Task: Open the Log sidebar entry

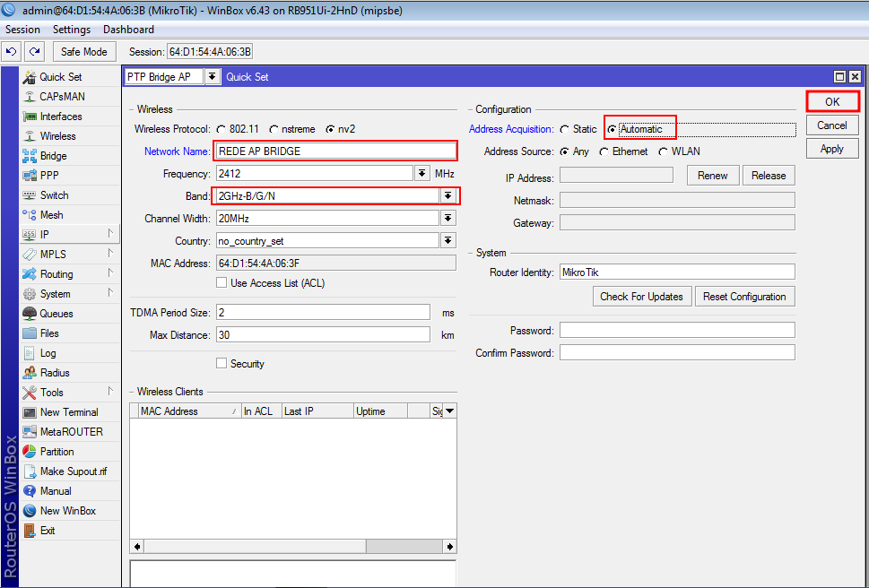Action: click(x=48, y=353)
